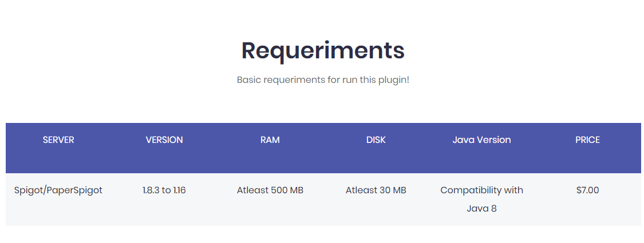This screenshot has height=243, width=644.
Task: Click the RAM column header
Action: coord(270,140)
